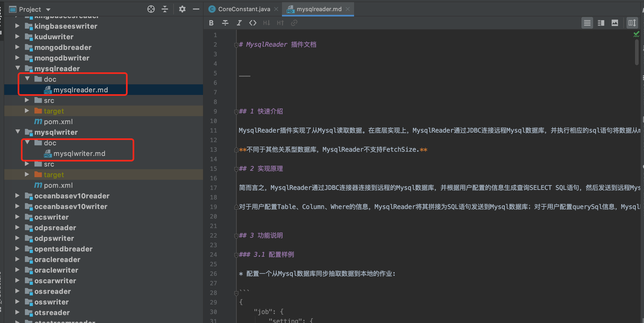
Task: Fold the 实现原理 section on line 15
Action: point(236,169)
